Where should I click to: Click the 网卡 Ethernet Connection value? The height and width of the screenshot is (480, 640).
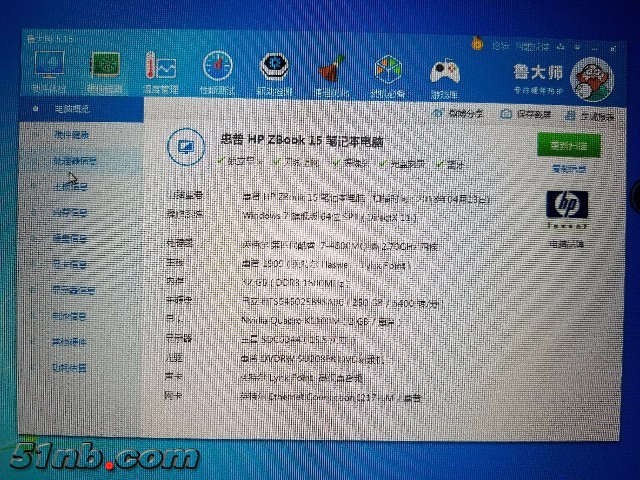[331, 397]
